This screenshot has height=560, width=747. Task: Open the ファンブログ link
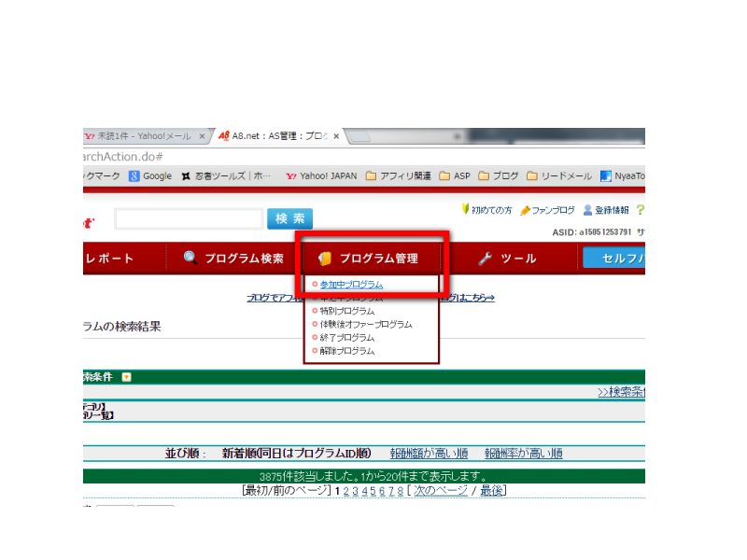547,210
